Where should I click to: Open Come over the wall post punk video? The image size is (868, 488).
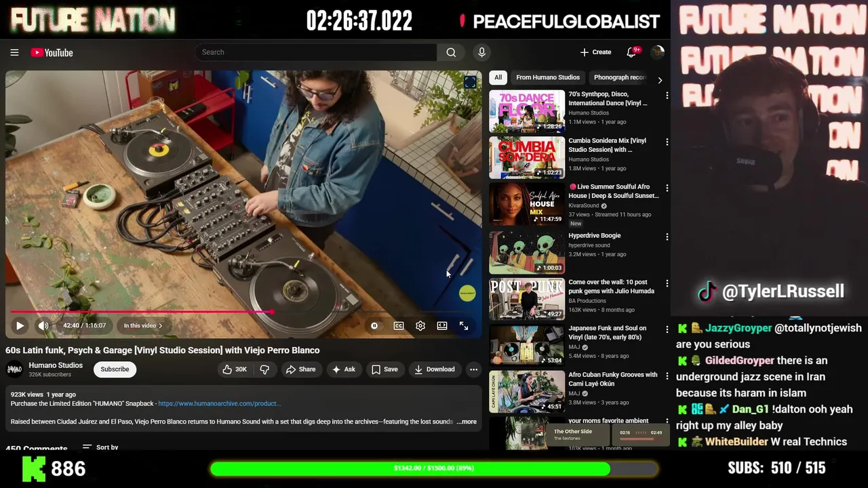pos(527,299)
